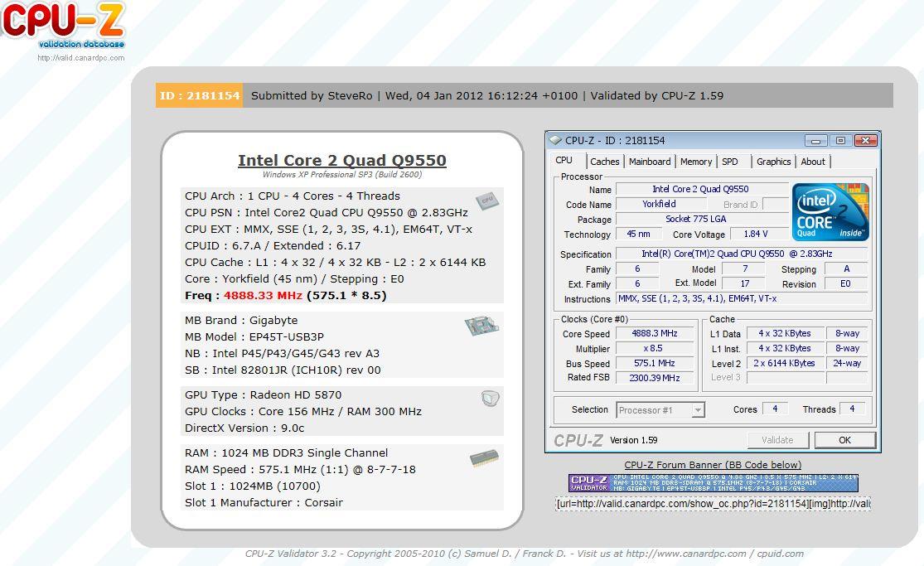Click the CPU-Z validation database logo
The width and height of the screenshot is (924, 566).
[x=63, y=26]
